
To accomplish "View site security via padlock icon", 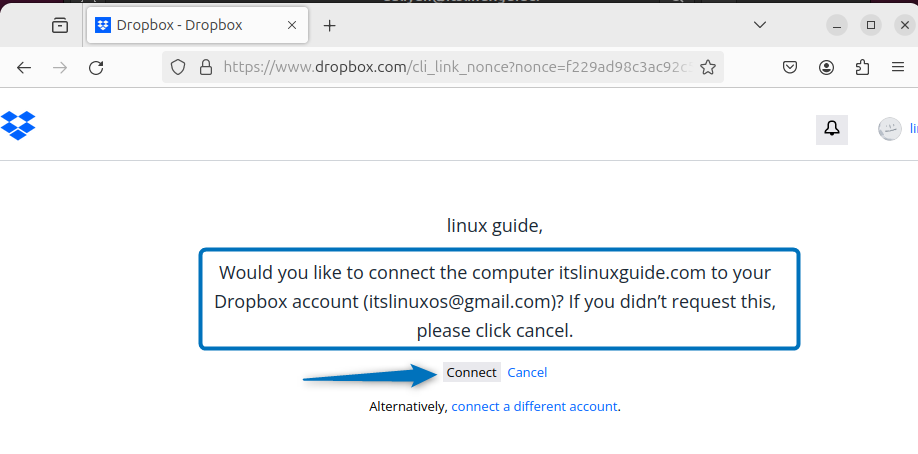I will [205, 67].
